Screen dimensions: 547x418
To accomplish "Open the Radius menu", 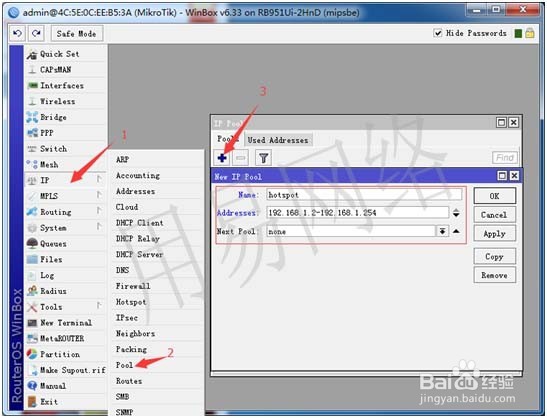I will (x=66, y=291).
